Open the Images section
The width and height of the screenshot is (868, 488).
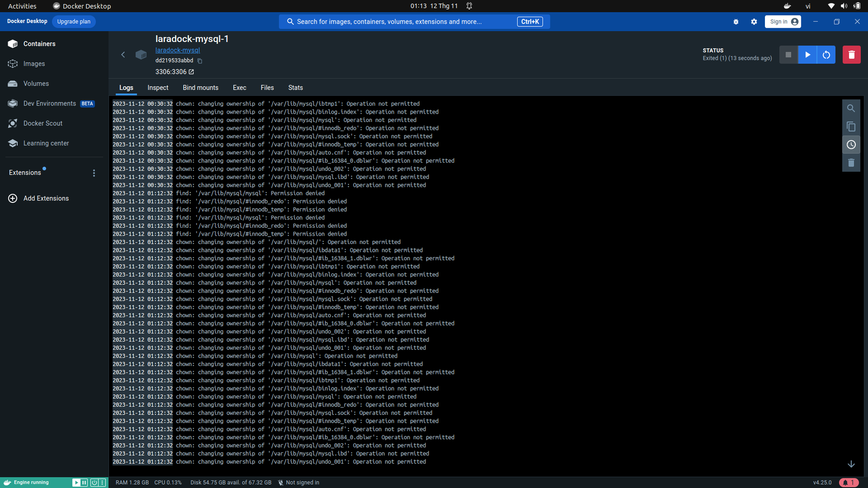point(34,64)
